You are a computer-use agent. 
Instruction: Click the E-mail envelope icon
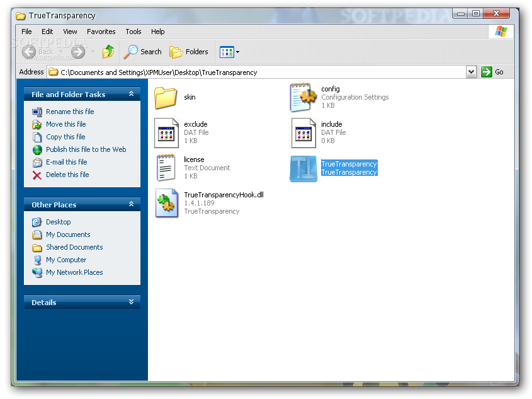pyautogui.click(x=37, y=163)
